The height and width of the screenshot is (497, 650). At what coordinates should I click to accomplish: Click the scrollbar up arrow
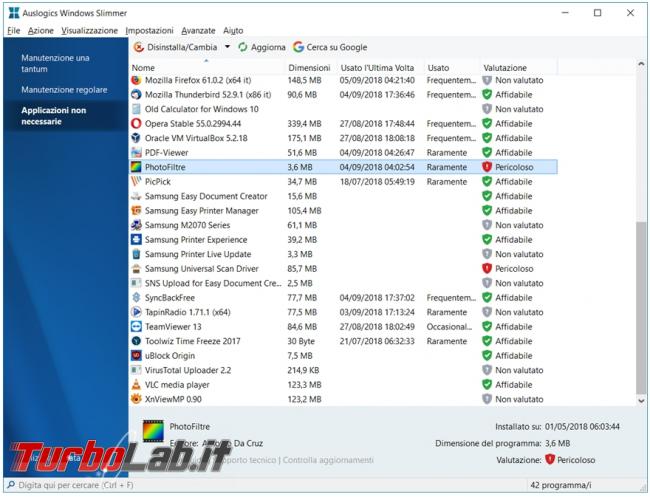click(x=641, y=64)
